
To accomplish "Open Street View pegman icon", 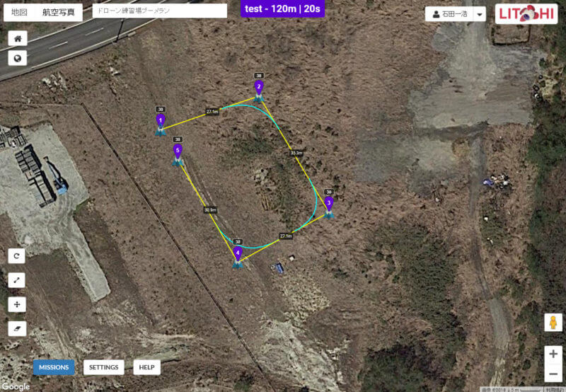I will click(553, 322).
